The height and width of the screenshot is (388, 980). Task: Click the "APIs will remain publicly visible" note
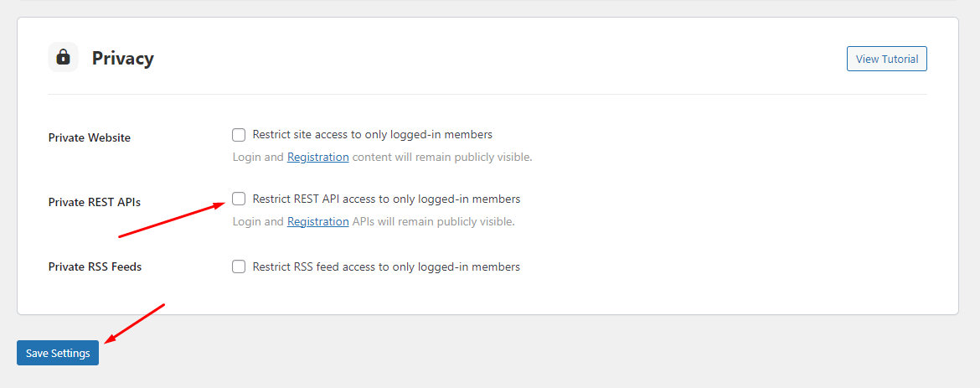433,222
